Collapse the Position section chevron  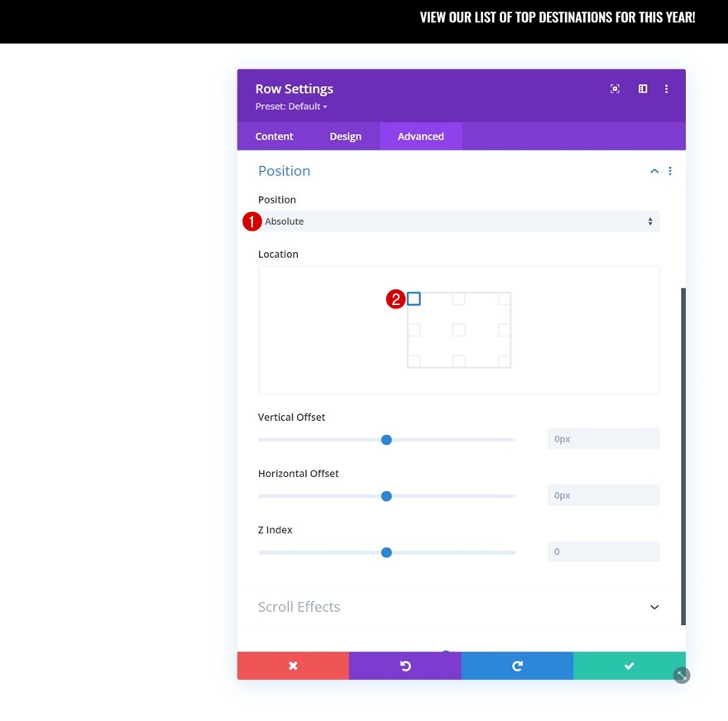(x=654, y=171)
